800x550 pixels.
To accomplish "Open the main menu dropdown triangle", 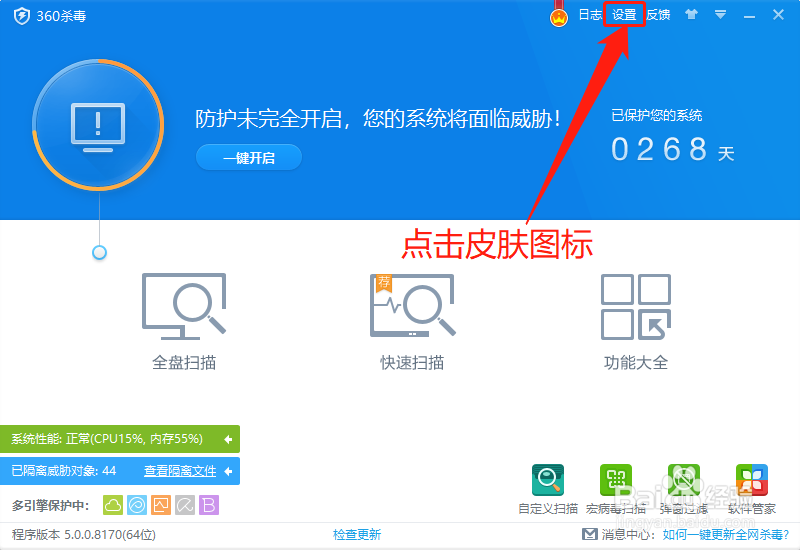I will coord(720,15).
